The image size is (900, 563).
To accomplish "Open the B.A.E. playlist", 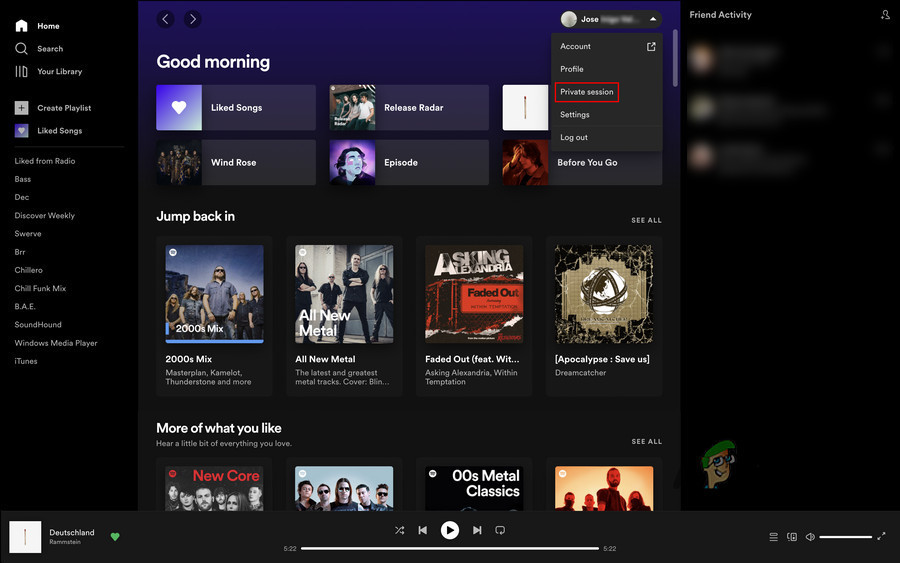I will coord(25,306).
